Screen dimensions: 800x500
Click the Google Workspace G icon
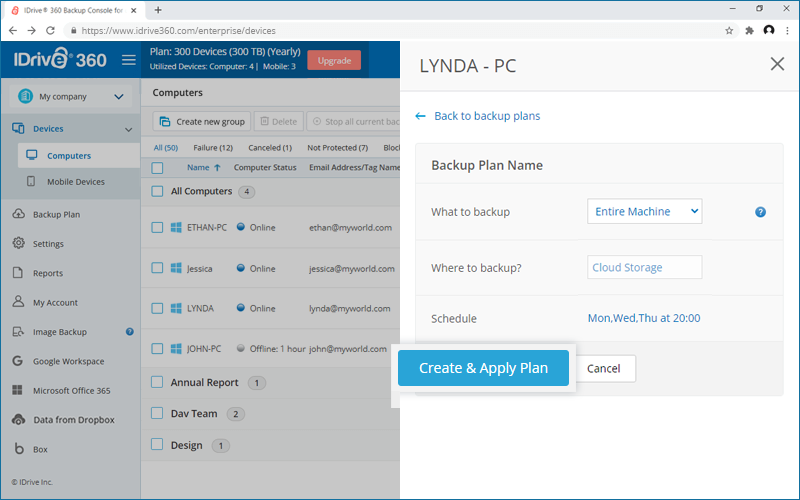pos(17,361)
